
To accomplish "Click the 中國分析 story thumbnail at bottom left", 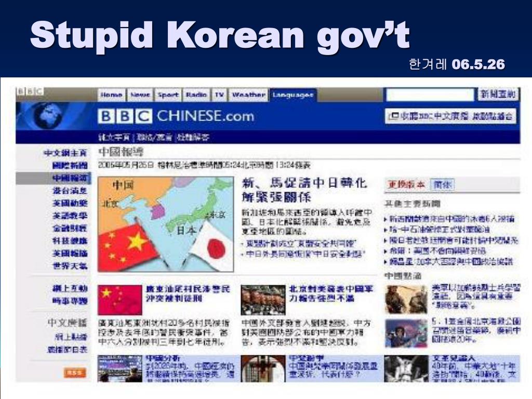I will pos(120,369).
